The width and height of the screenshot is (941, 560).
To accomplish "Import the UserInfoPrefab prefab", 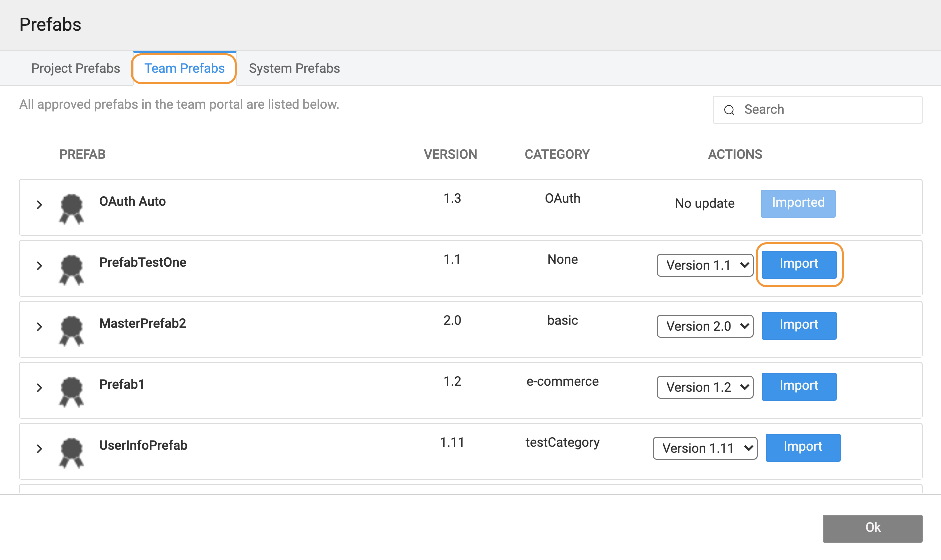I will coord(803,447).
